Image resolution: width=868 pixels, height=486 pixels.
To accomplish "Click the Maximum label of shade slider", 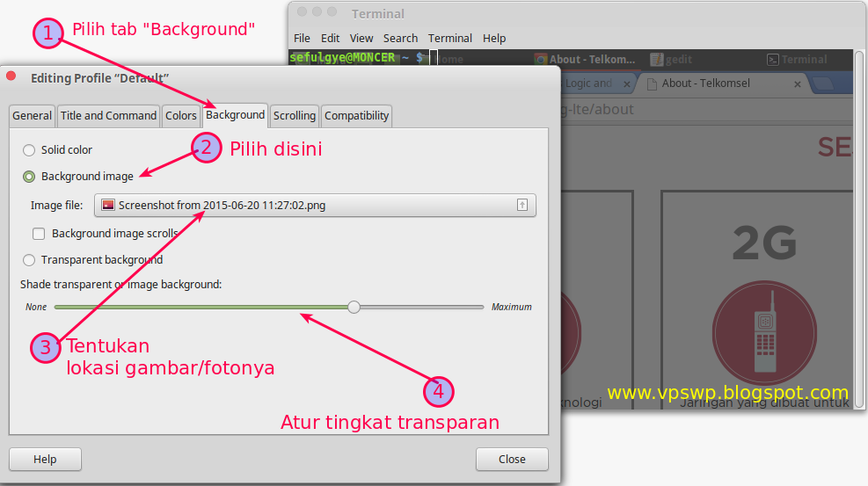I will tap(512, 307).
